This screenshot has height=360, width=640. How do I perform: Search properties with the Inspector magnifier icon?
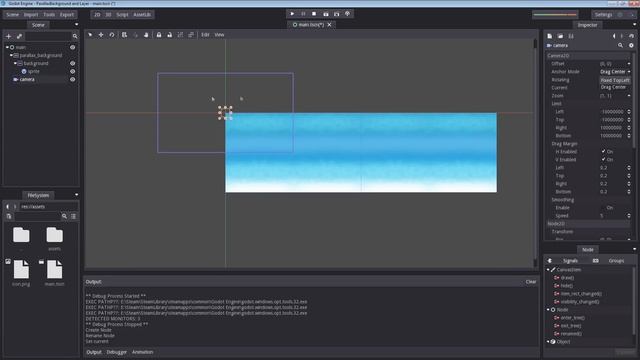[620, 45]
